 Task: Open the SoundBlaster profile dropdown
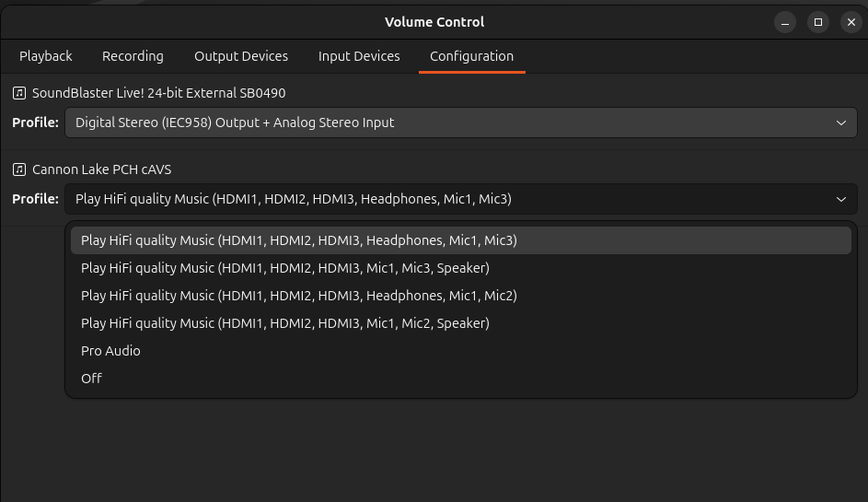(x=460, y=123)
